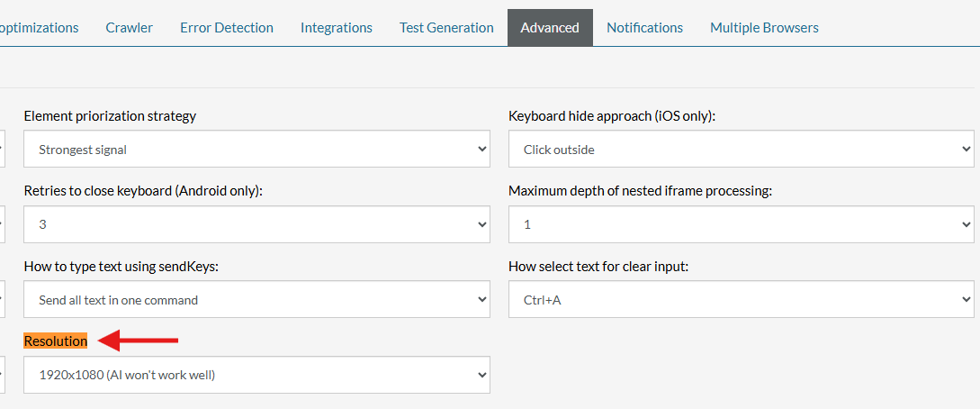Open the partially visible optimizations tab
Viewport: 980px width, 409px height.
[39, 27]
